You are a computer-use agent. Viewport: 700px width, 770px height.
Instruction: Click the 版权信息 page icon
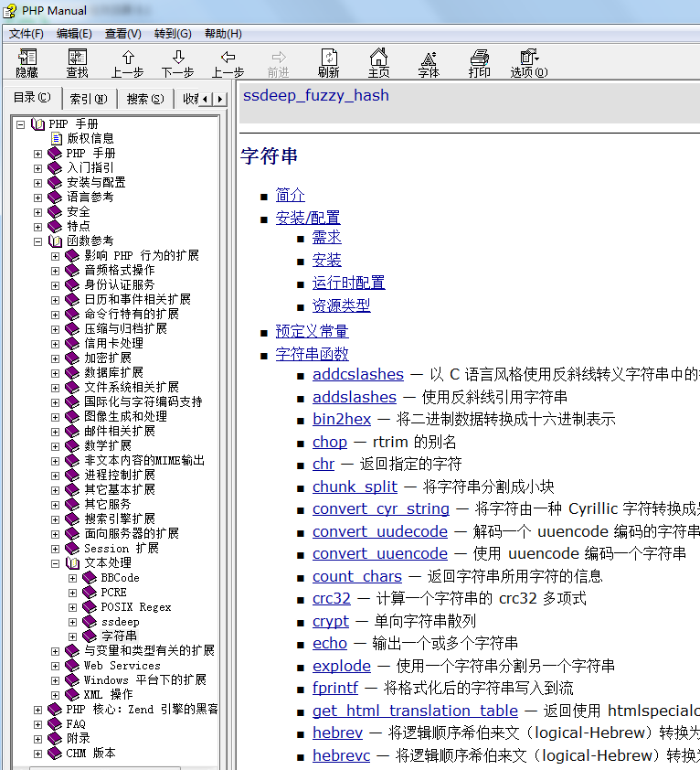pyautogui.click(x=57, y=138)
